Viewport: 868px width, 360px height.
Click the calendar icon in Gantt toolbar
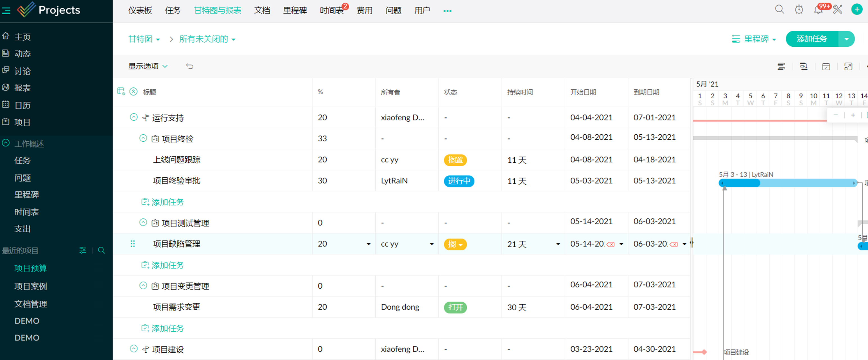pyautogui.click(x=826, y=67)
